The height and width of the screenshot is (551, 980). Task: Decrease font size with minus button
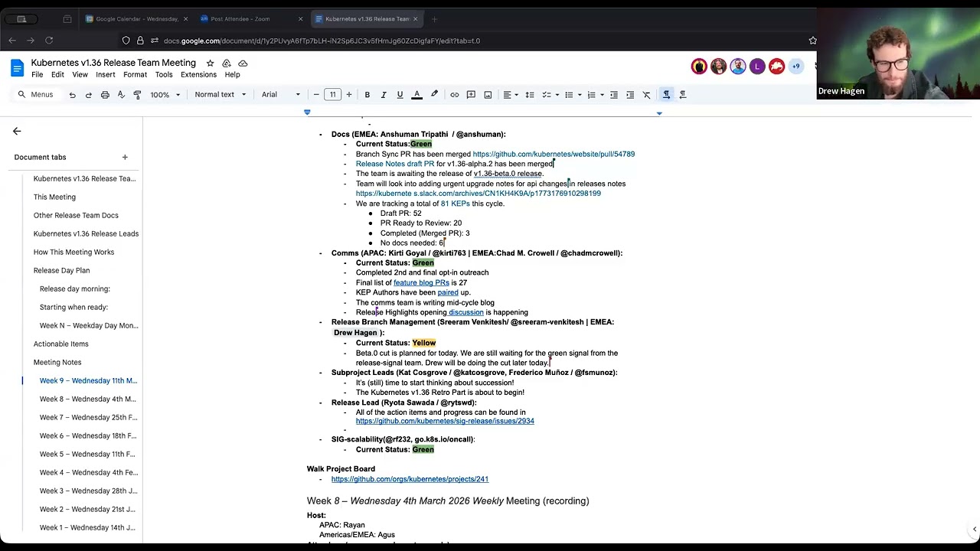point(316,95)
